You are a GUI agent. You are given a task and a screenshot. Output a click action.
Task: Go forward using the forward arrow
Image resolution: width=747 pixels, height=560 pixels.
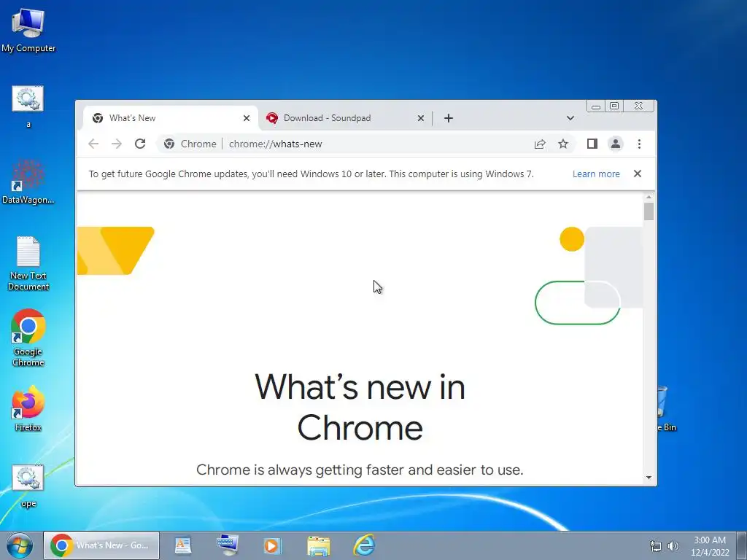tap(117, 144)
